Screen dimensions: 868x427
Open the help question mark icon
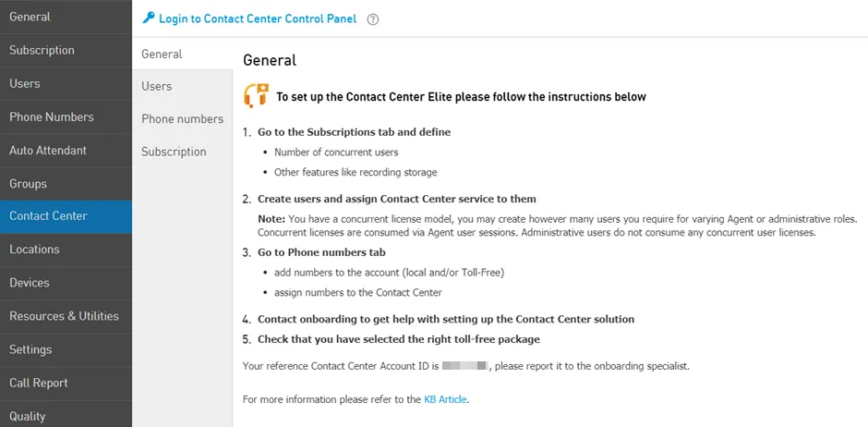[x=373, y=19]
